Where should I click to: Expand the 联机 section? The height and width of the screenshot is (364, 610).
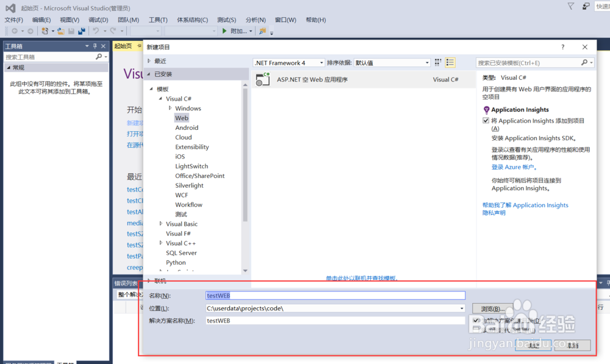(149, 280)
